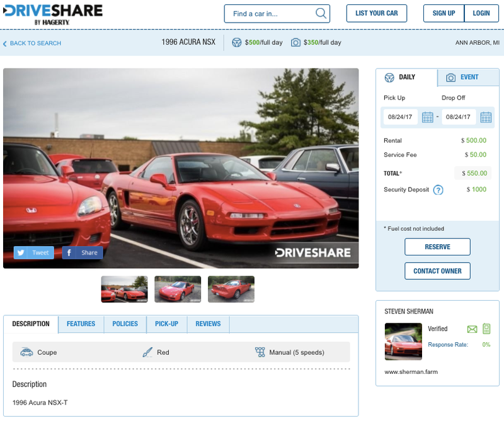This screenshot has width=504, height=421.
Task: Click the green phone verified icon
Action: point(486,329)
